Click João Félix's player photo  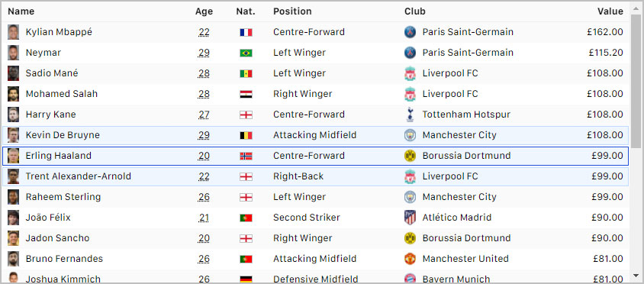tap(13, 218)
